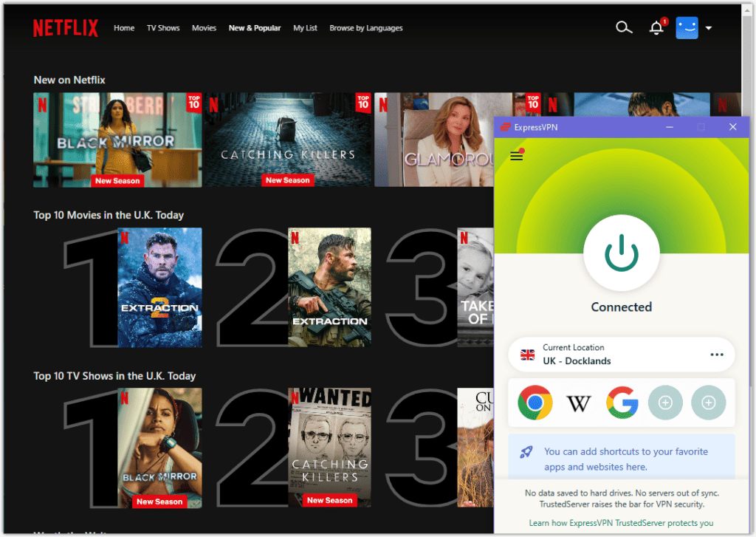Open the Extraction 2 title poster
The width and height of the screenshot is (756, 537).
click(160, 287)
